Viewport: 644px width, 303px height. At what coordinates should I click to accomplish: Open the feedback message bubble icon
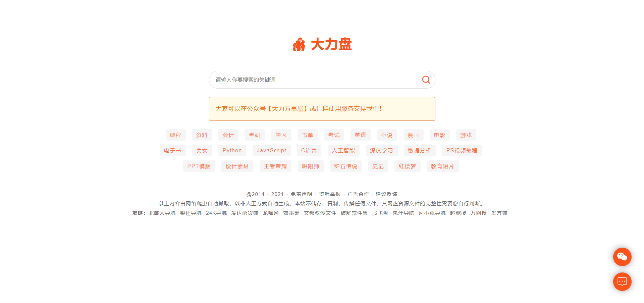pyautogui.click(x=622, y=282)
